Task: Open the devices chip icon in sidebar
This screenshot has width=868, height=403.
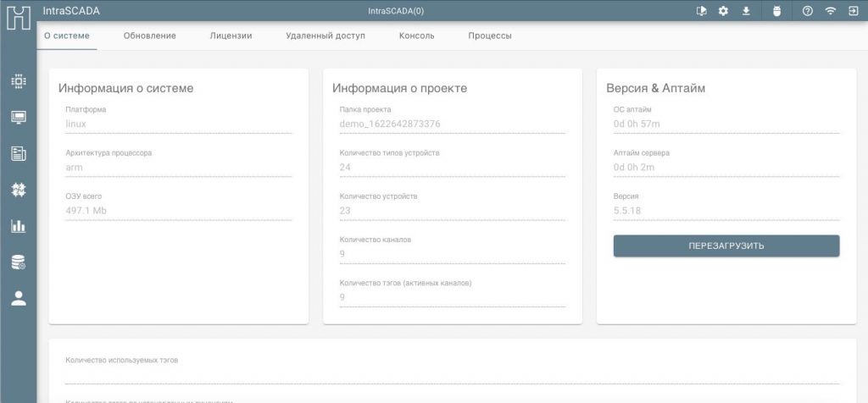Action: pyautogui.click(x=19, y=81)
